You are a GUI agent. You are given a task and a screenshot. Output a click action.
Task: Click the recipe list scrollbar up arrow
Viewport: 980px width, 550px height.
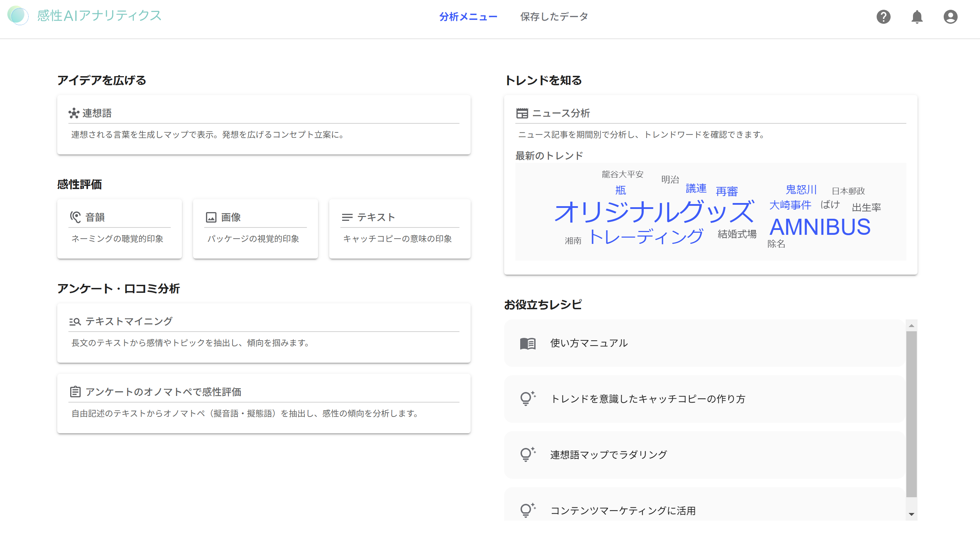911,325
